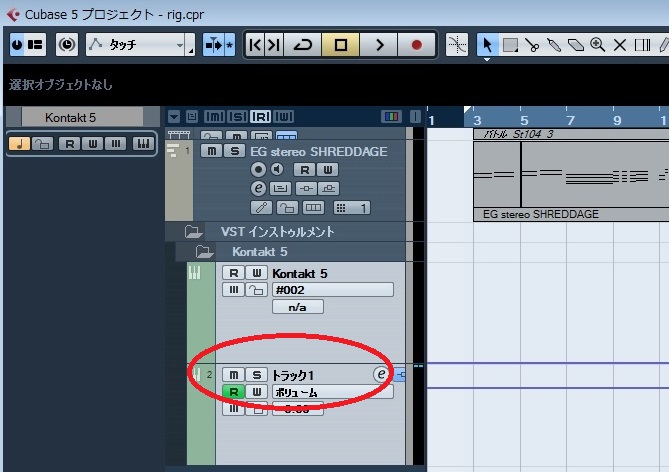This screenshot has height=472, width=669.
Task: Click the track colors icon
Action: coord(391,117)
